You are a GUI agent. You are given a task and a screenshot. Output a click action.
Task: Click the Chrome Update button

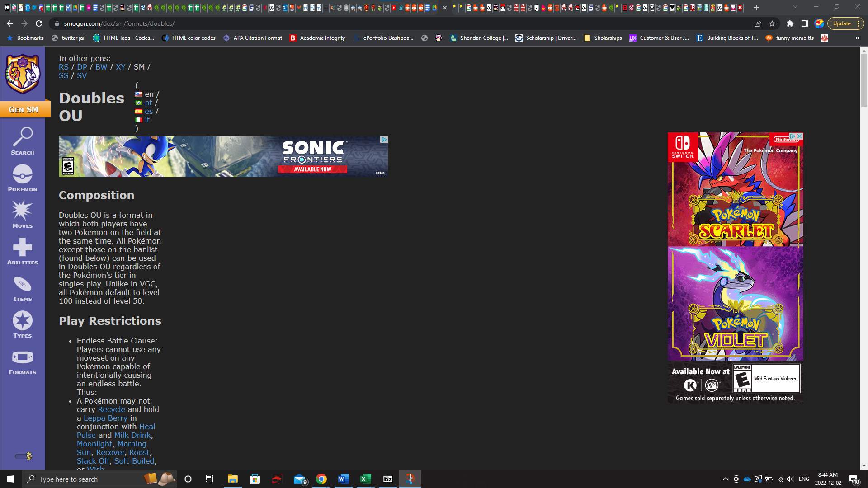click(x=845, y=23)
